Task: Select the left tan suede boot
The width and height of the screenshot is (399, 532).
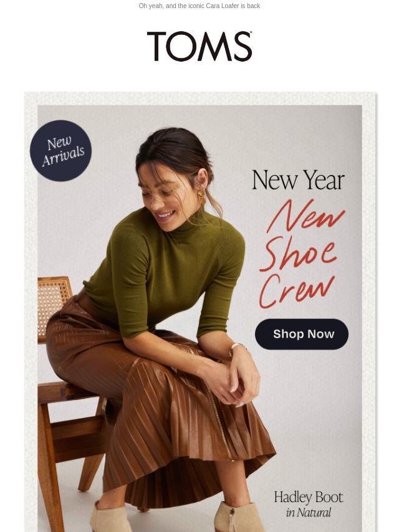Action: click(x=110, y=516)
